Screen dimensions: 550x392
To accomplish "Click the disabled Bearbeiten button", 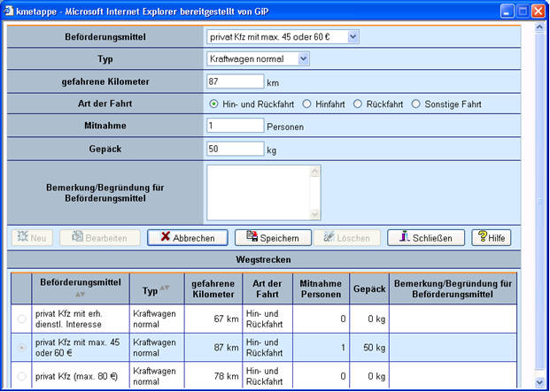I will click(100, 238).
